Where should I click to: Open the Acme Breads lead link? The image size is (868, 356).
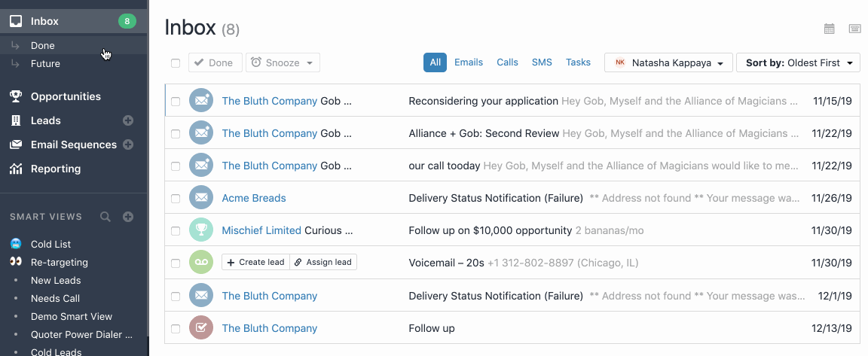pos(254,199)
